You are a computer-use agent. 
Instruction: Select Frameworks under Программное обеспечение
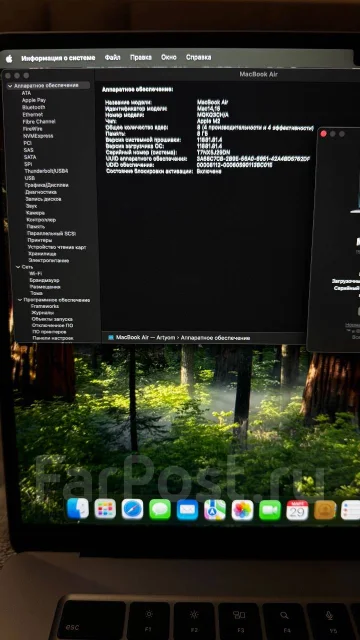45,306
